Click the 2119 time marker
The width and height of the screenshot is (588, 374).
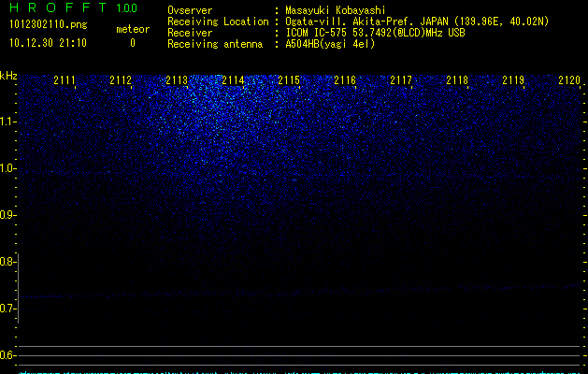(513, 80)
